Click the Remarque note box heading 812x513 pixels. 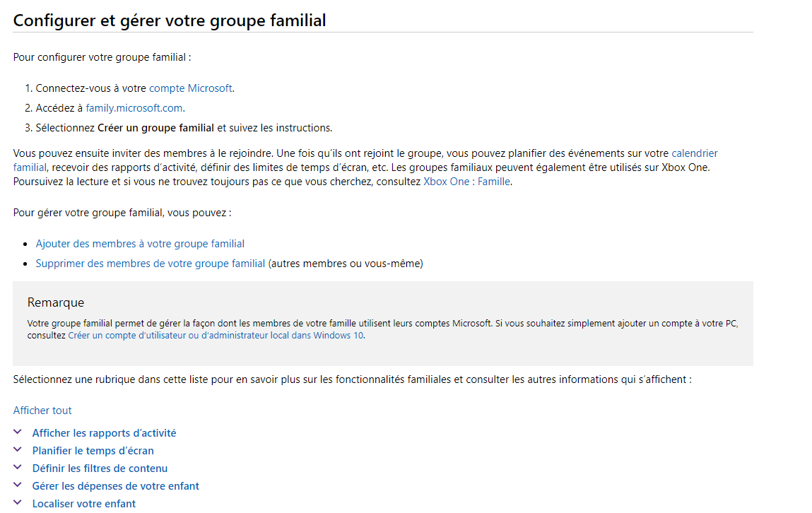coord(56,302)
